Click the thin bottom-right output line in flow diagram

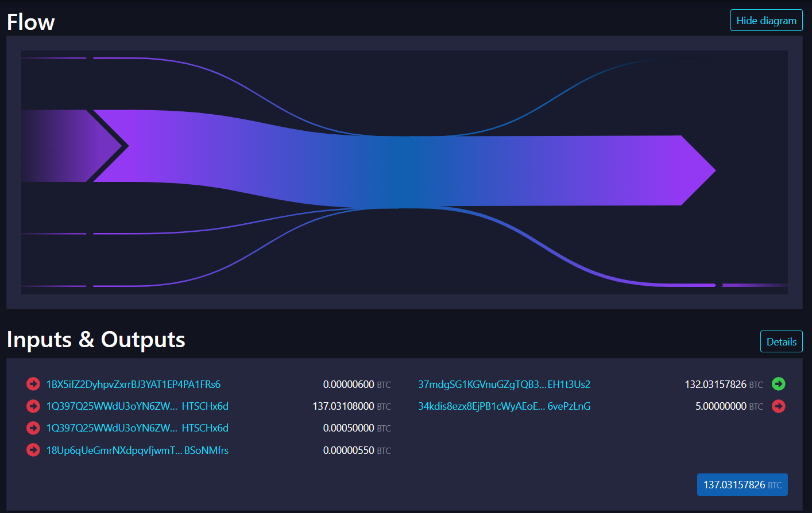(x=753, y=285)
